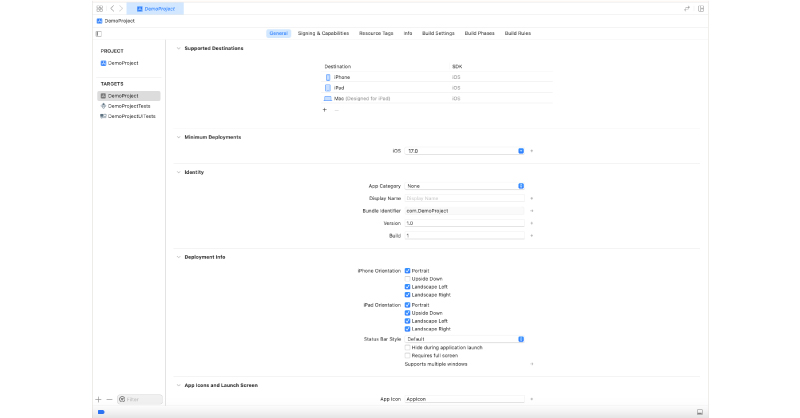This screenshot has width=800, height=418.
Task: Collapse the Deployment Info section
Action: click(x=179, y=257)
